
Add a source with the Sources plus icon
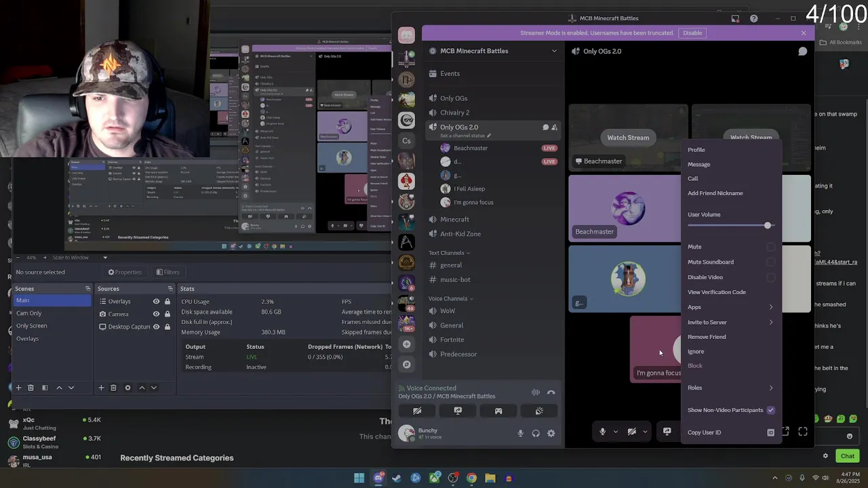pyautogui.click(x=101, y=388)
